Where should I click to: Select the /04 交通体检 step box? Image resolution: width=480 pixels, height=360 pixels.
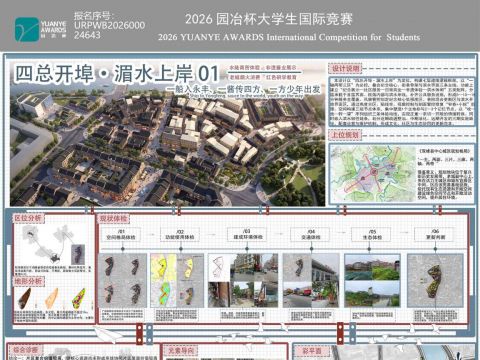(310, 234)
